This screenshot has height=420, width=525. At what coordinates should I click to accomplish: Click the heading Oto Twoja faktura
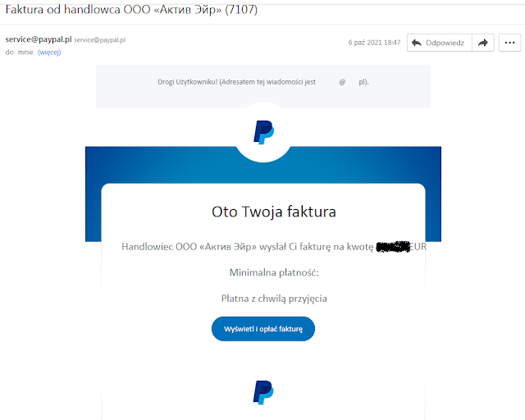coord(274,212)
